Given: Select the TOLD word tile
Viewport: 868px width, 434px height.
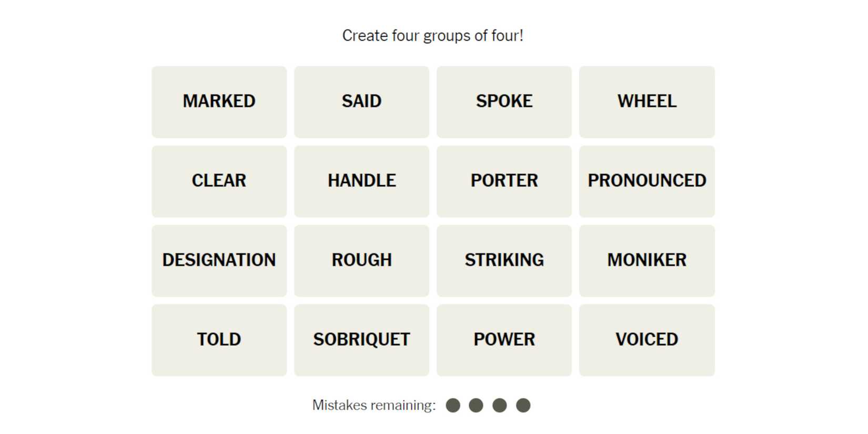Looking at the screenshot, I should (219, 340).
